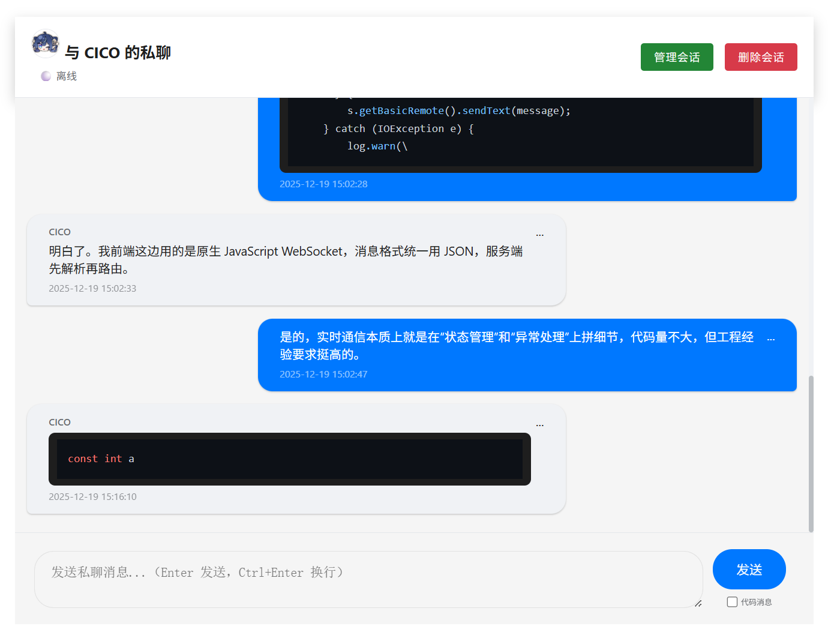
Task: Open CICO's profile avatar image
Action: (x=45, y=43)
